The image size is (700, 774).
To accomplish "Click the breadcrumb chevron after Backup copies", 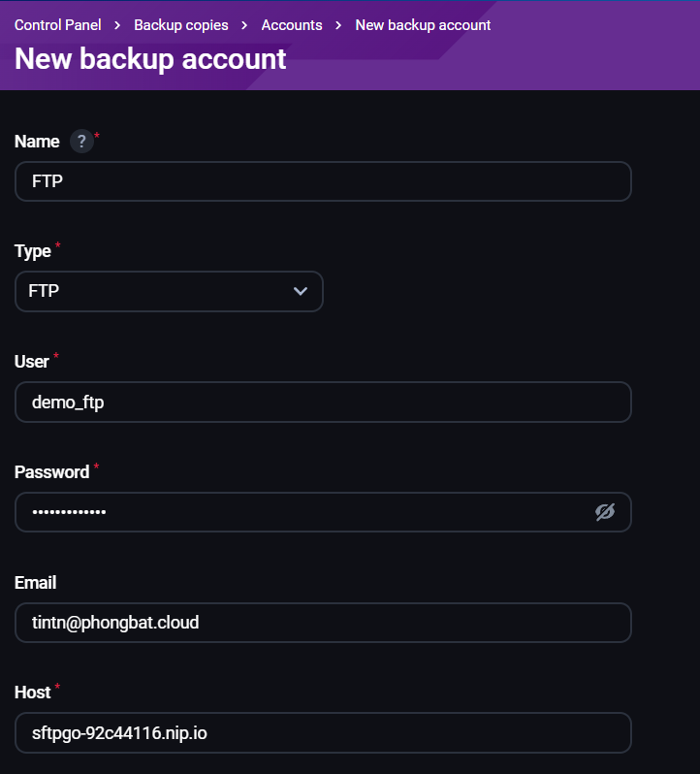I will [245, 25].
